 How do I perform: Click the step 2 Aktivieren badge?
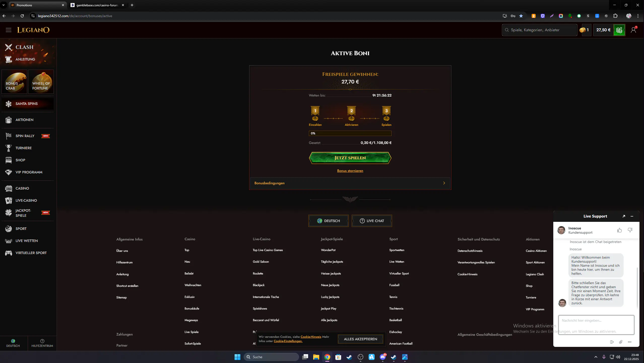click(x=351, y=113)
